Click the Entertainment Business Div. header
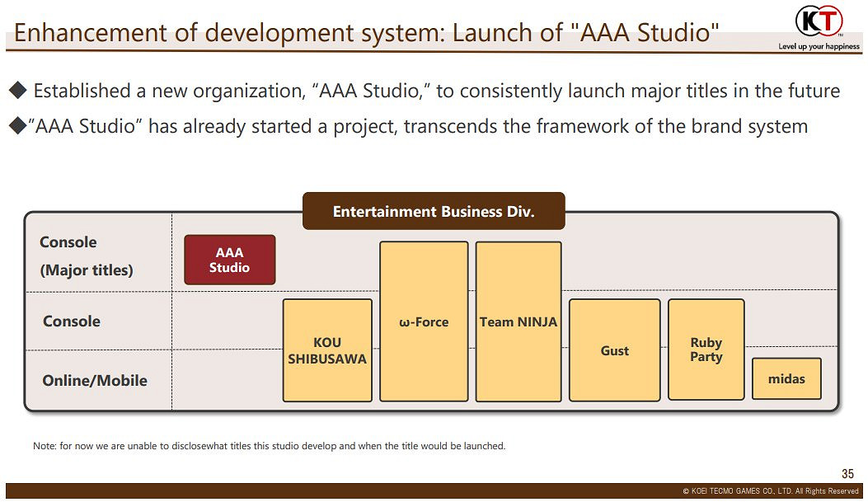Viewport: 868px width, 502px height. (x=434, y=212)
